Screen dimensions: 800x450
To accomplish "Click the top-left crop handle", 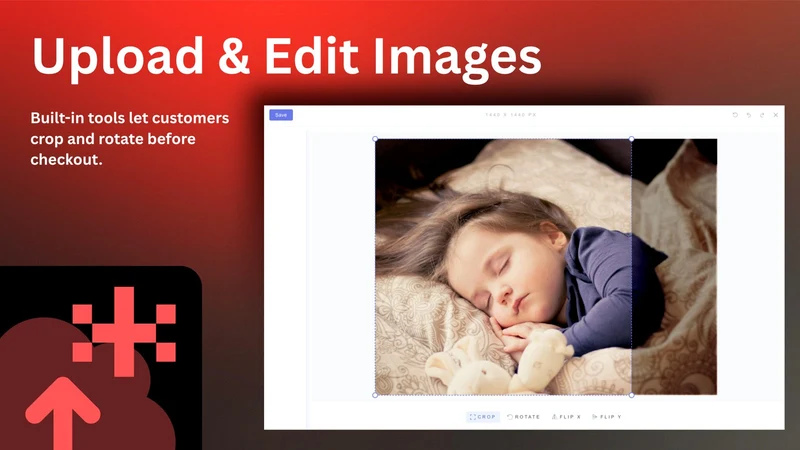I will pos(376,139).
